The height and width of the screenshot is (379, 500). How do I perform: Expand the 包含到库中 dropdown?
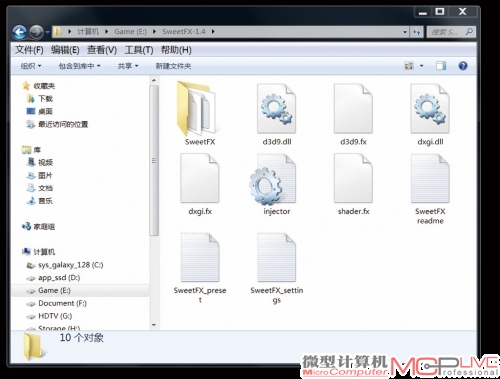tap(79, 66)
